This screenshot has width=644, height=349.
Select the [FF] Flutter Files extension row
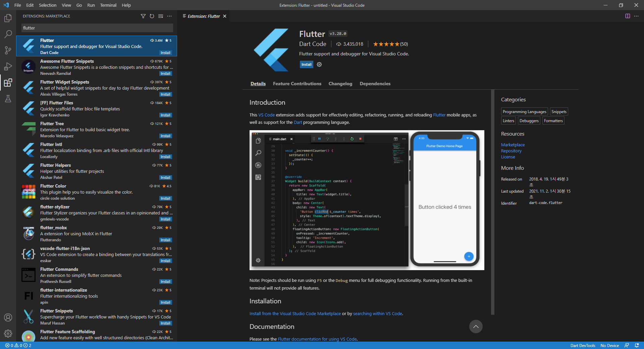coord(97,108)
